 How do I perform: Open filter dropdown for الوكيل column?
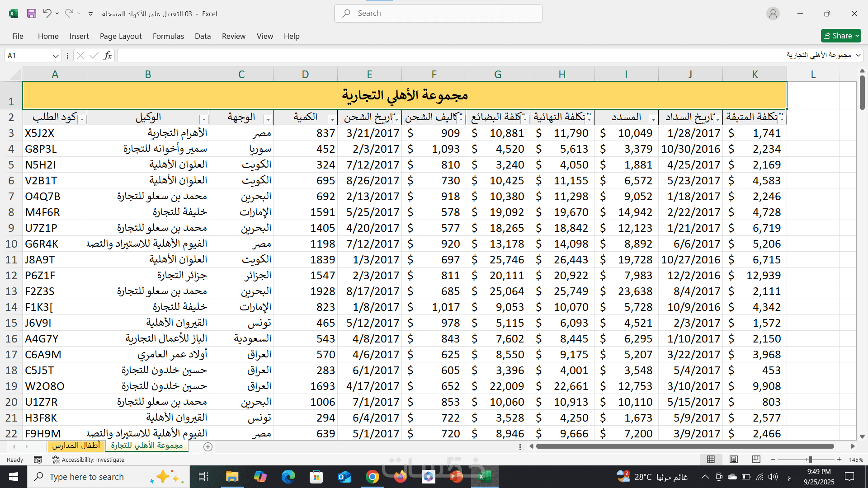click(x=204, y=119)
